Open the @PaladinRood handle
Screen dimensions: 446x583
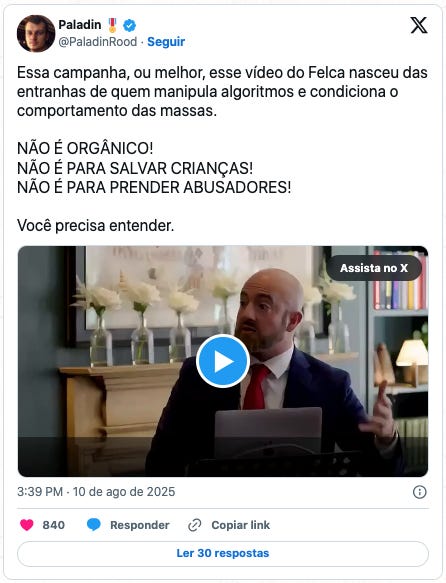[x=98, y=42]
